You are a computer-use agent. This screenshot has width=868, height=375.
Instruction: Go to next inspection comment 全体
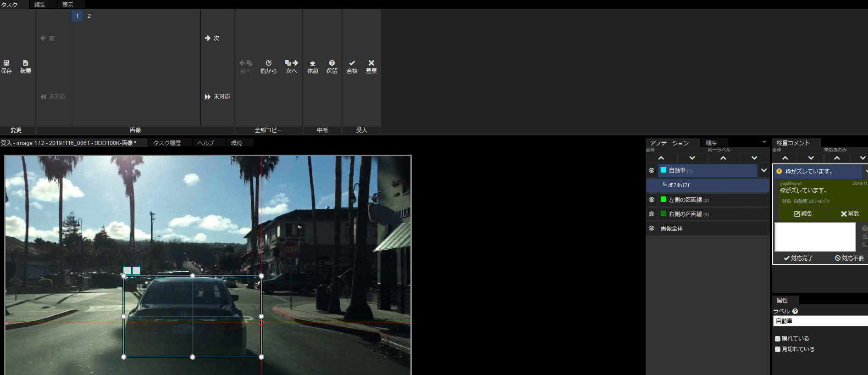tap(811, 158)
